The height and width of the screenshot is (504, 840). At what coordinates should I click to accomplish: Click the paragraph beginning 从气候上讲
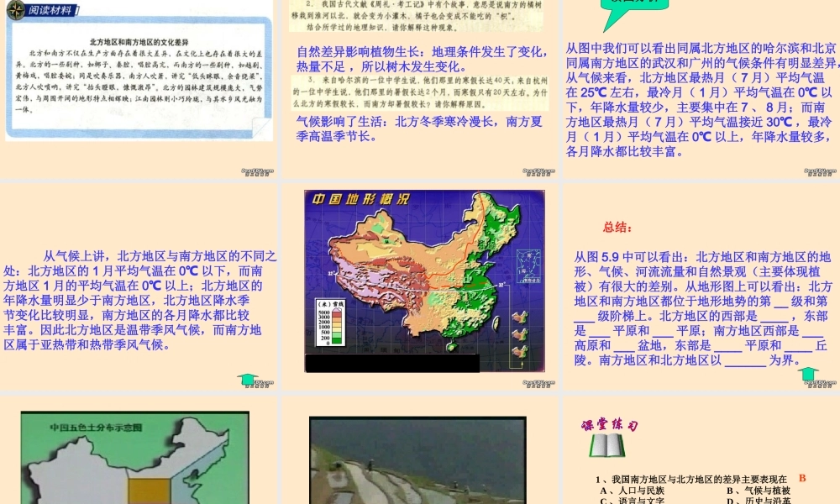pyautogui.click(x=139, y=300)
